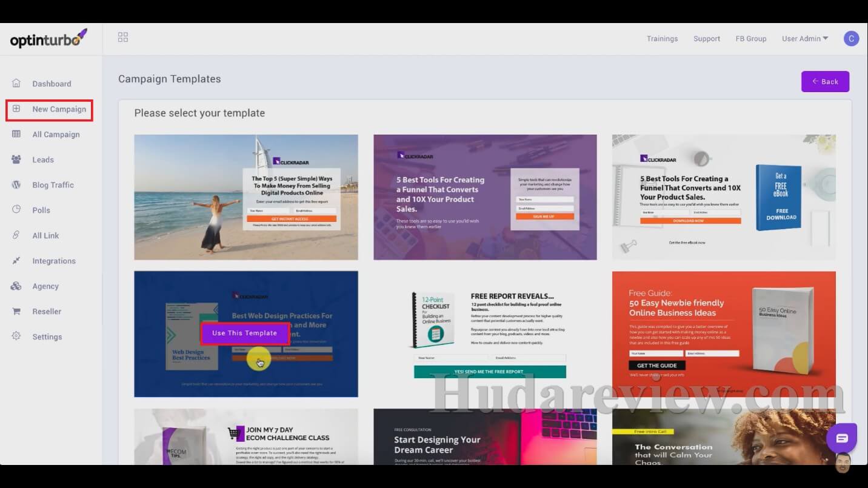
Task: Click the All Campaign table icon
Action: (x=16, y=134)
